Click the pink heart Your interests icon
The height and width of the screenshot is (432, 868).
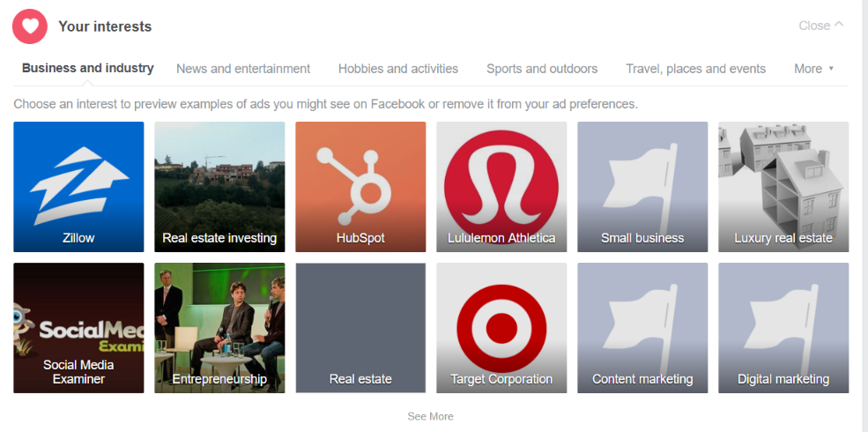pos(30,26)
